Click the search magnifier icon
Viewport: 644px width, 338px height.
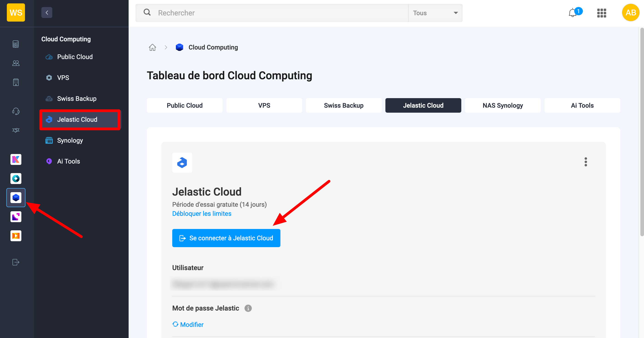point(147,12)
